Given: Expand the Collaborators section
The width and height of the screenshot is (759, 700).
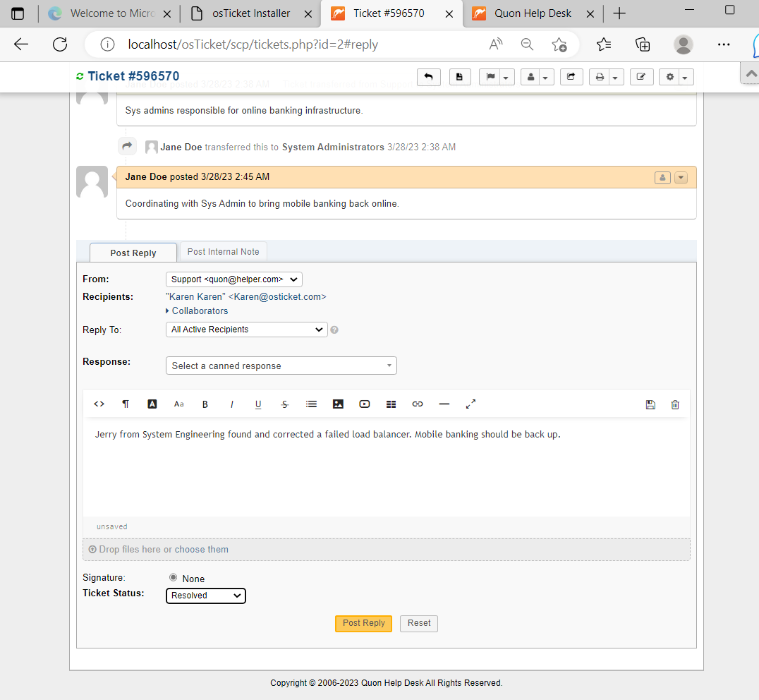Looking at the screenshot, I should pyautogui.click(x=200, y=310).
